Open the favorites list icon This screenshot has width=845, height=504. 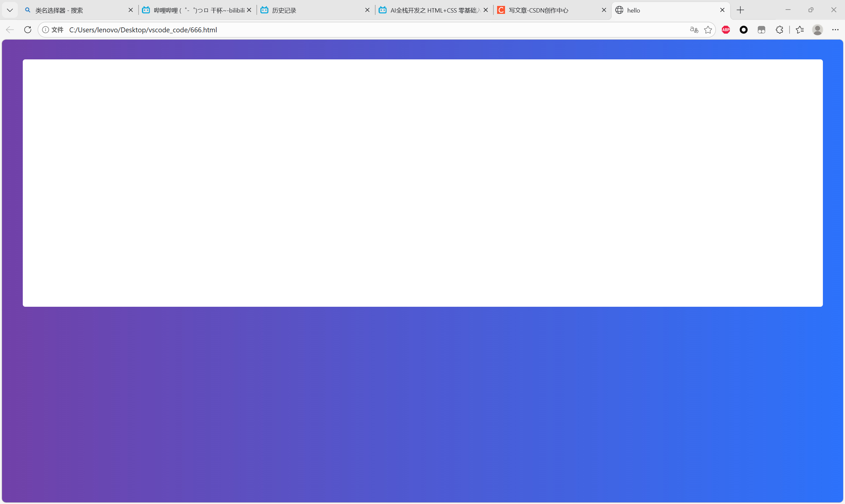(x=800, y=30)
